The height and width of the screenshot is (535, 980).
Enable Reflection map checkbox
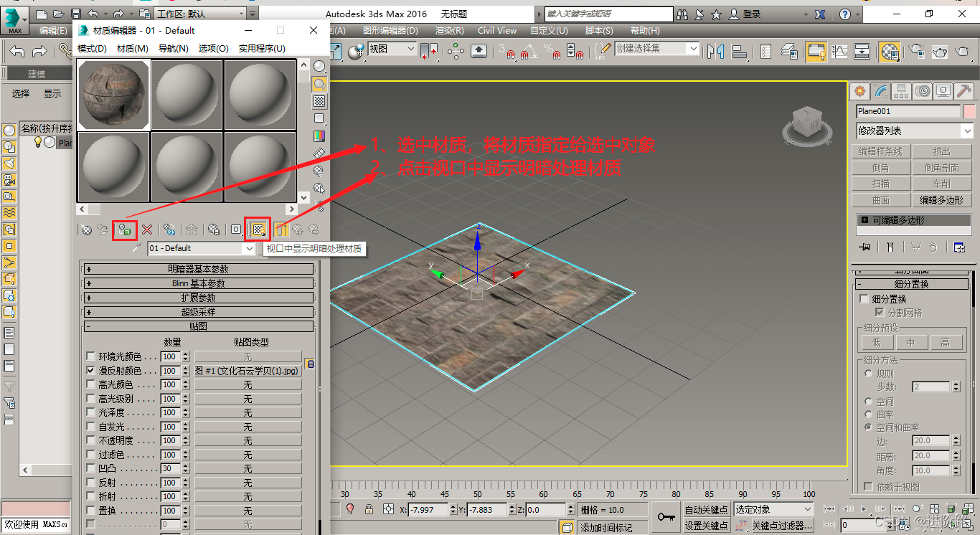[90, 483]
